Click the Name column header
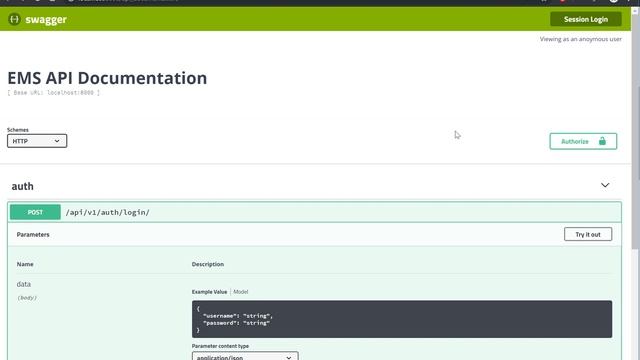The image size is (640, 360). pyautogui.click(x=25, y=264)
